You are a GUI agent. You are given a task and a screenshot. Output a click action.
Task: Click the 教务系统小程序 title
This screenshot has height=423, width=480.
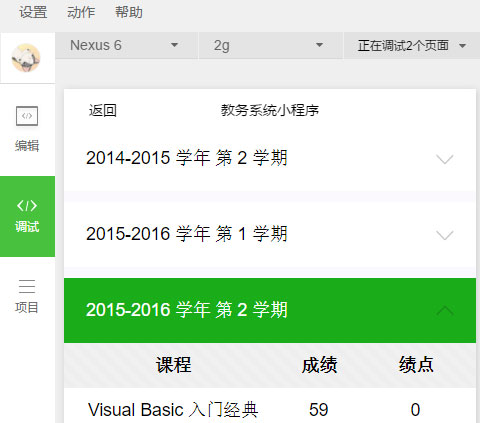pyautogui.click(x=270, y=110)
